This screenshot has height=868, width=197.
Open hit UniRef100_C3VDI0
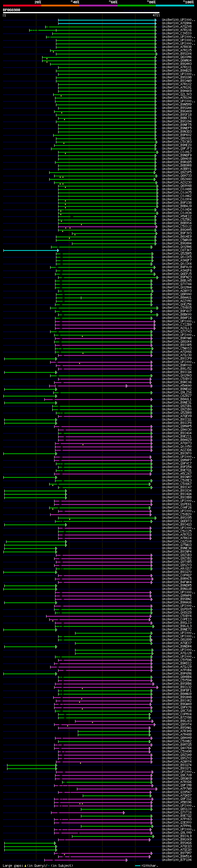point(177,33)
